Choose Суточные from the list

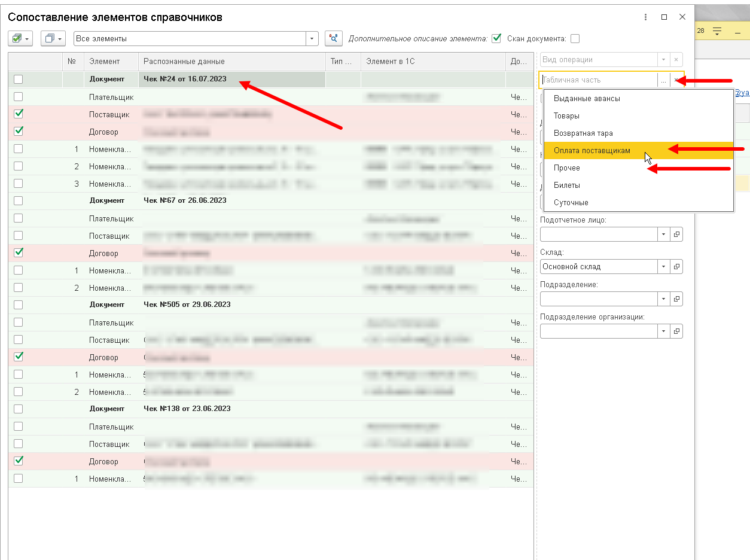[x=638, y=203]
